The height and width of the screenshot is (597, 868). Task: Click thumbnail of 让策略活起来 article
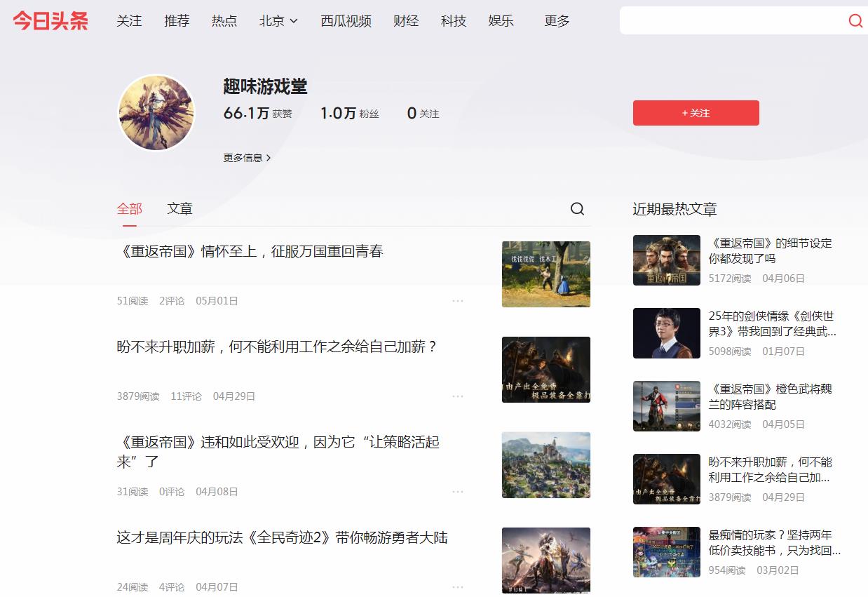pyautogui.click(x=546, y=465)
